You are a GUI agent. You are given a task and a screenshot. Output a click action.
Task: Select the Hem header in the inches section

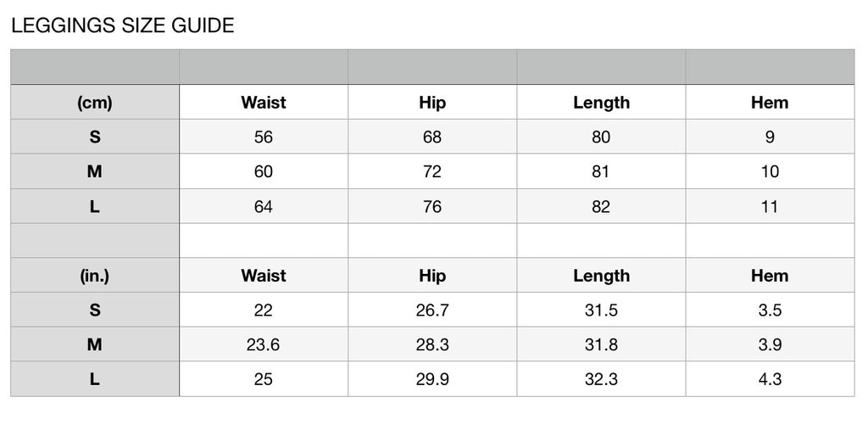770,276
